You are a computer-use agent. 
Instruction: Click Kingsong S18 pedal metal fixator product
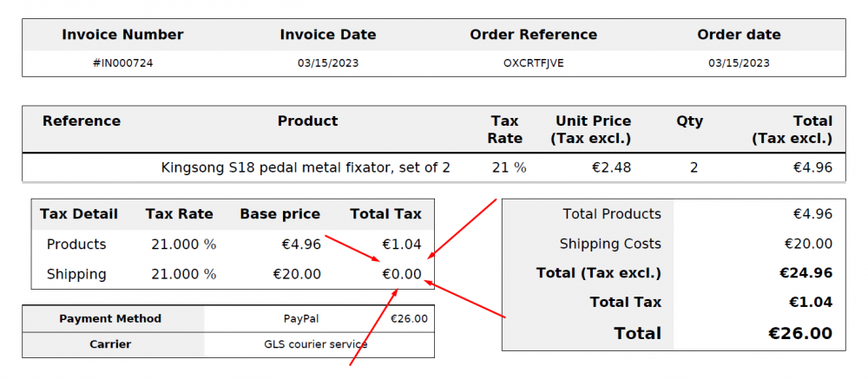coord(306,167)
